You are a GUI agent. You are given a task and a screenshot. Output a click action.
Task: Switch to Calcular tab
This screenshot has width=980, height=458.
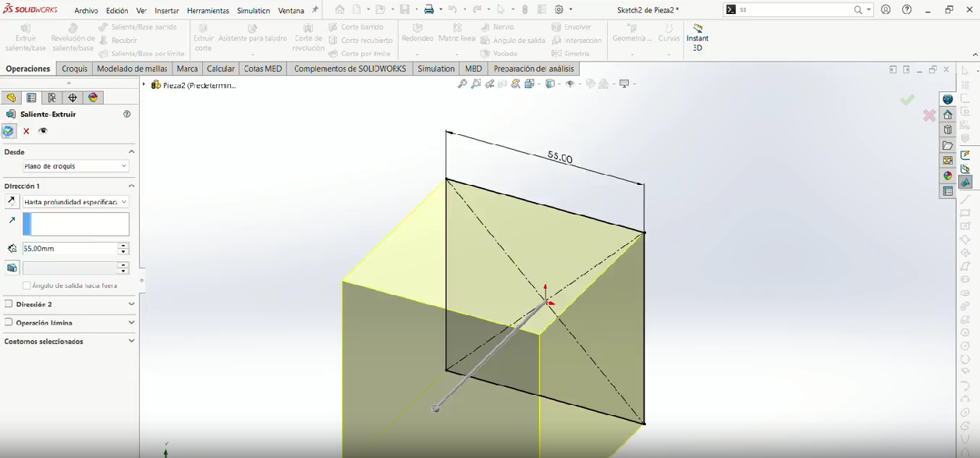[221, 69]
